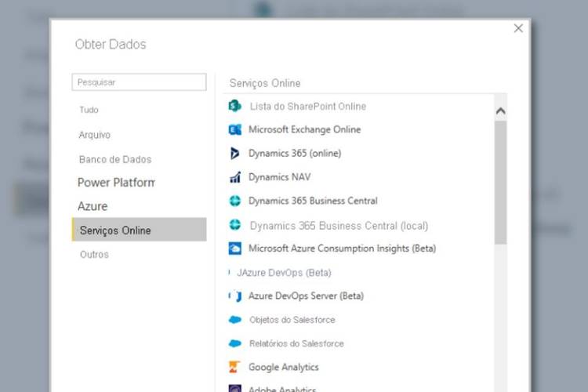Click the Dynamics NAV chart icon
This screenshot has width=588, height=392.
click(x=234, y=177)
